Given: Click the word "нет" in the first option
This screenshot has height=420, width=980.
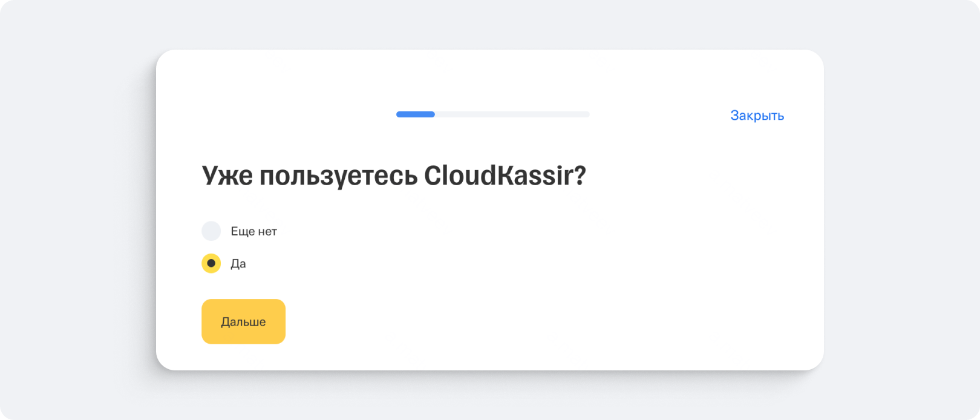Looking at the screenshot, I should point(267,231).
